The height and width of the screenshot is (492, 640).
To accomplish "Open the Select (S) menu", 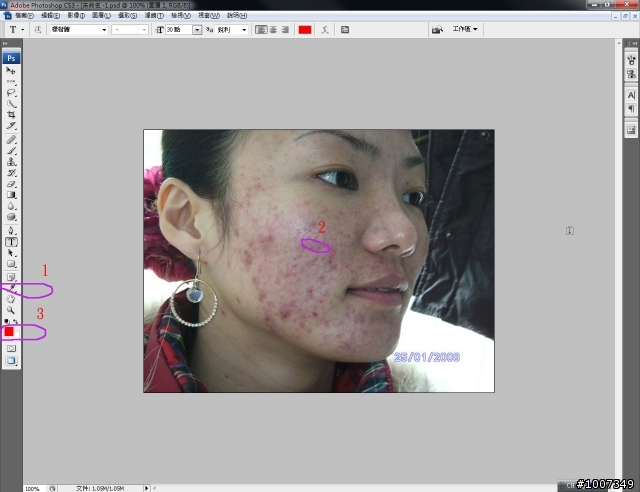I will 127,16.
